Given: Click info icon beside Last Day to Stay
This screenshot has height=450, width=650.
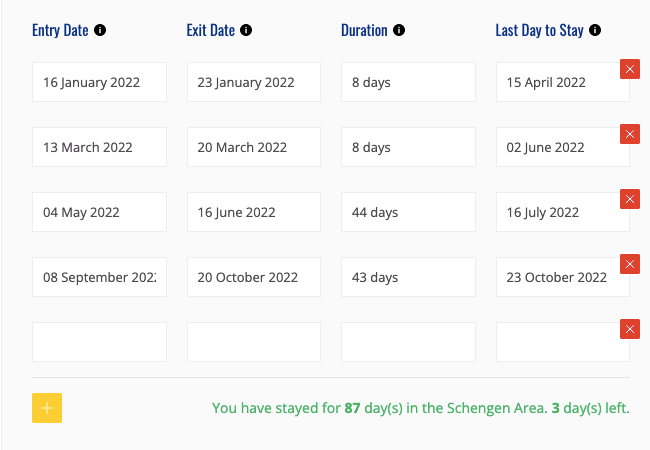Looking at the screenshot, I should [x=595, y=30].
